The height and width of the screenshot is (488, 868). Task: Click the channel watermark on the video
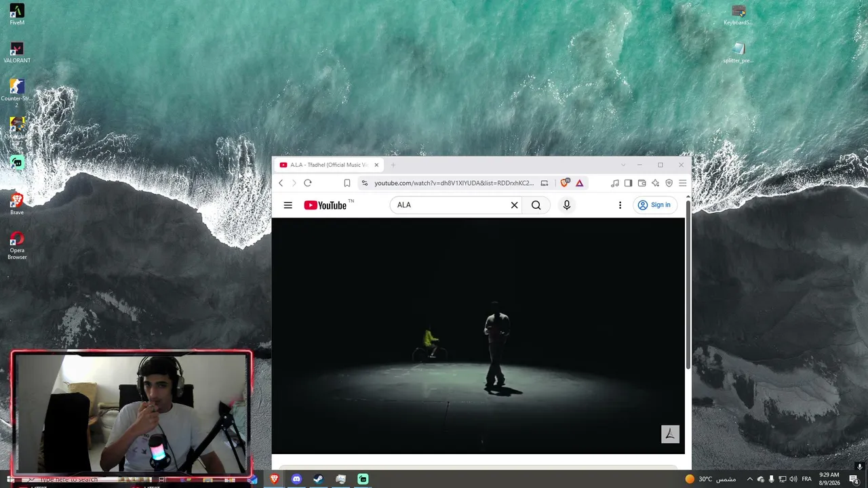(670, 434)
